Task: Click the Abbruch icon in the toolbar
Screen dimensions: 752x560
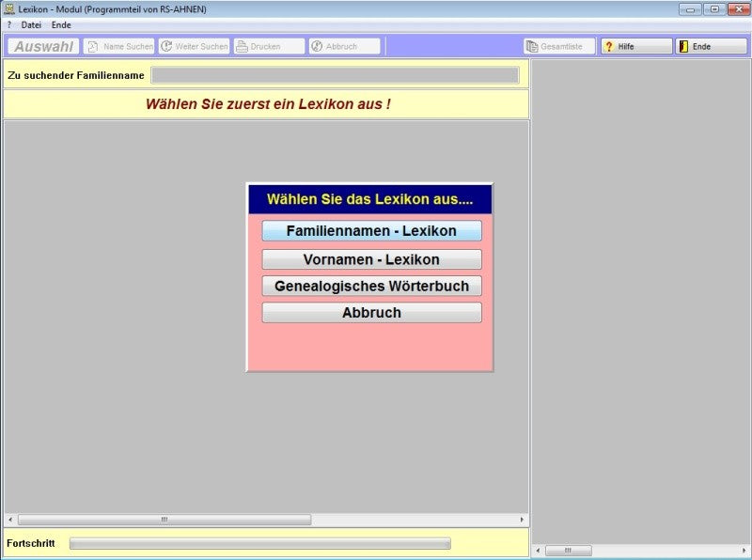Action: tap(317, 46)
